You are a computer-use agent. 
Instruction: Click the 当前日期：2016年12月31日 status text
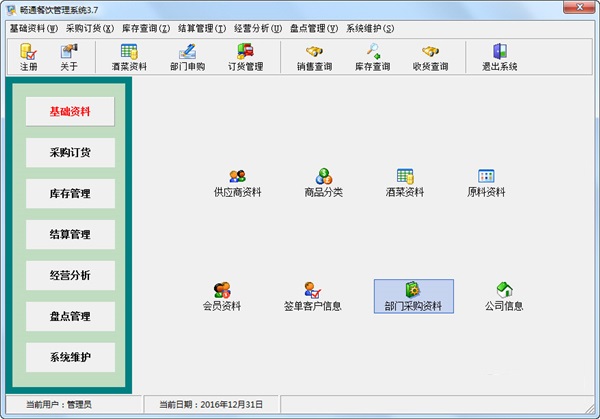pos(211,404)
